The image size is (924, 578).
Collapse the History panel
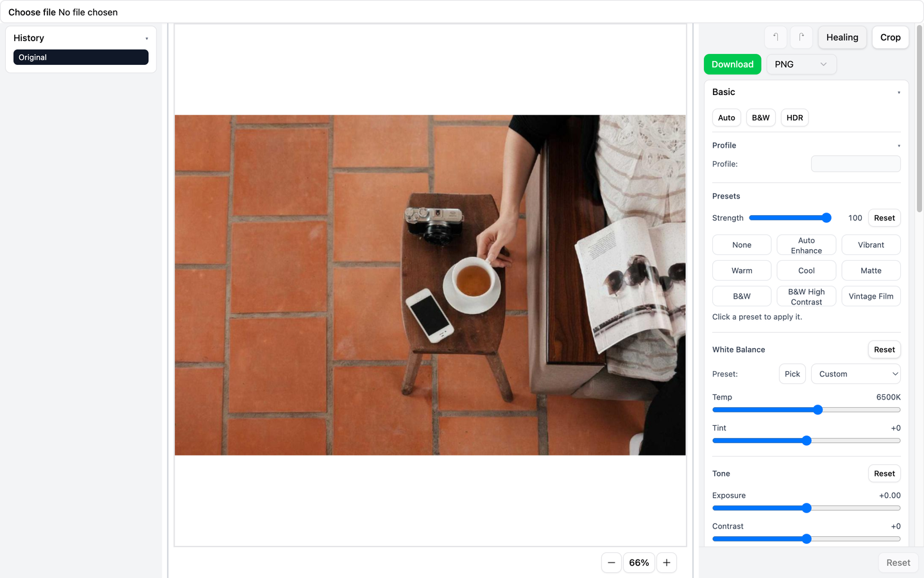(x=146, y=38)
